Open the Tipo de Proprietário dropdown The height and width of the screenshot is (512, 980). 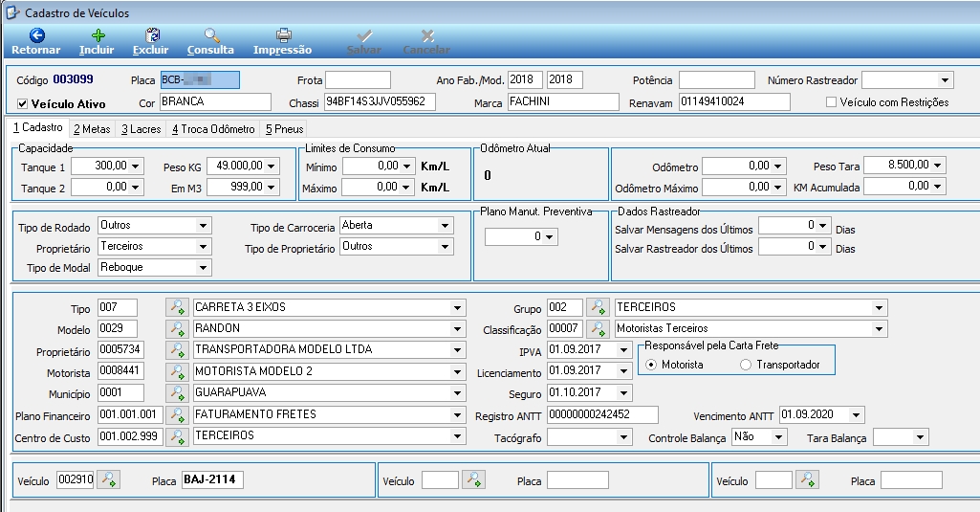point(445,247)
